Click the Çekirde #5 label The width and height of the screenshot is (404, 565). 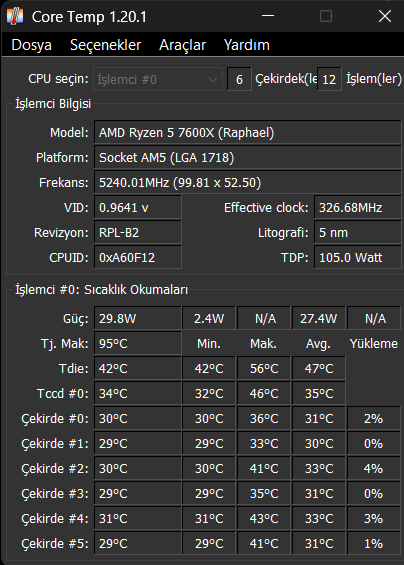tap(55, 544)
